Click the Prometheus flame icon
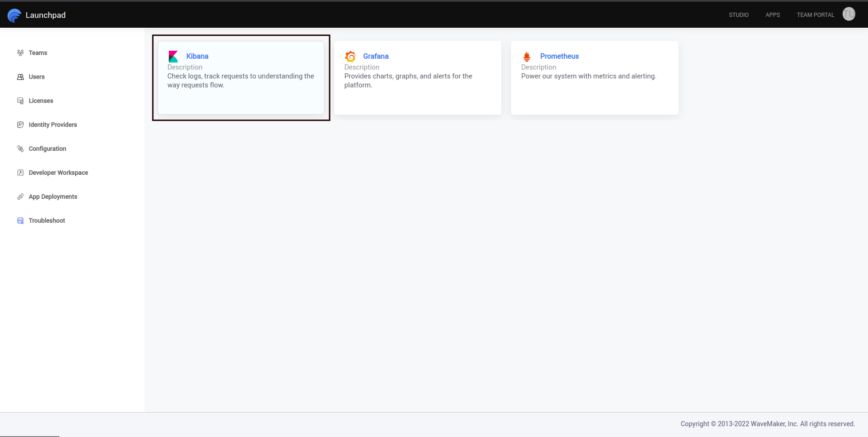868x437 pixels. pos(527,56)
